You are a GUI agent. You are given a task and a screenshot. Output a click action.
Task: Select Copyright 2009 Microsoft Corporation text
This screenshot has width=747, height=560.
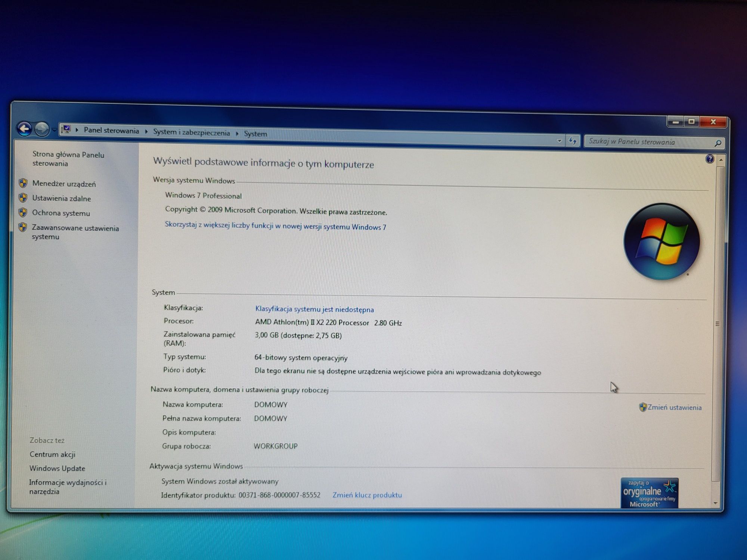point(276,211)
